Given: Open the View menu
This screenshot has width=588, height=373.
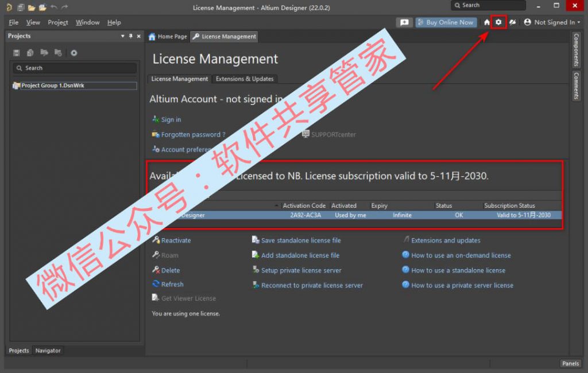Looking at the screenshot, I should click(x=33, y=22).
